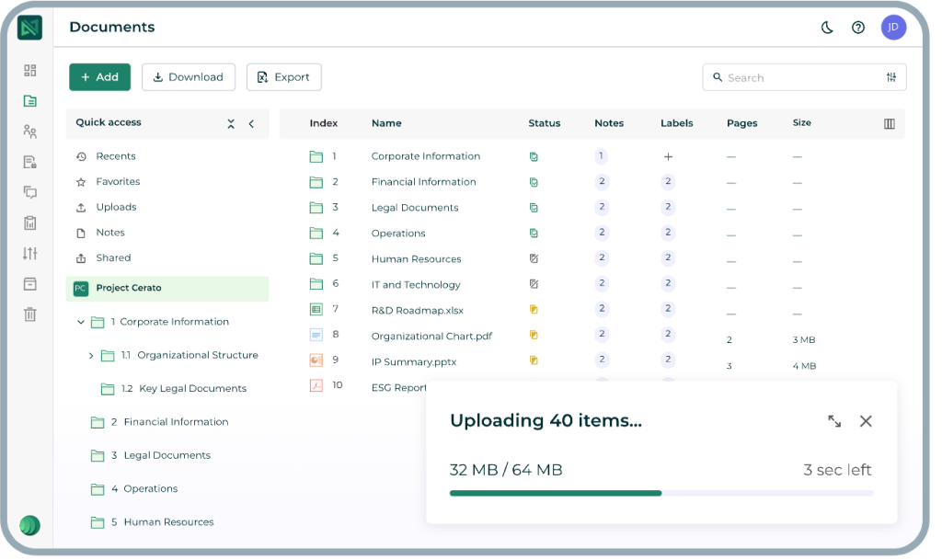
Task: Open dashboard grid icon in sidebar
Action: (30, 71)
